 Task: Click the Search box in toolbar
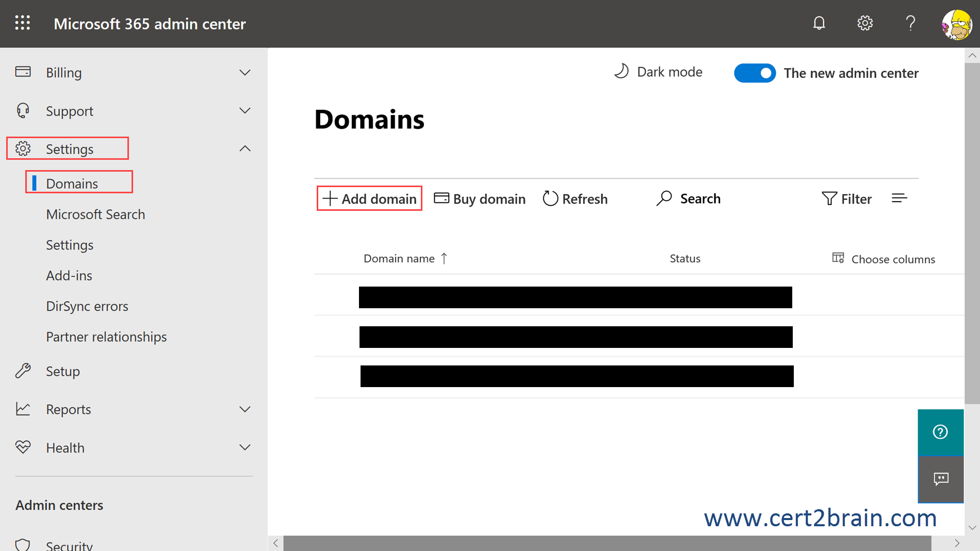coord(689,198)
